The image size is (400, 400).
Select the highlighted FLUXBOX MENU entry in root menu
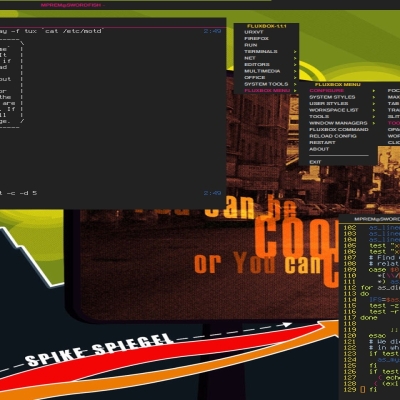coord(266,91)
